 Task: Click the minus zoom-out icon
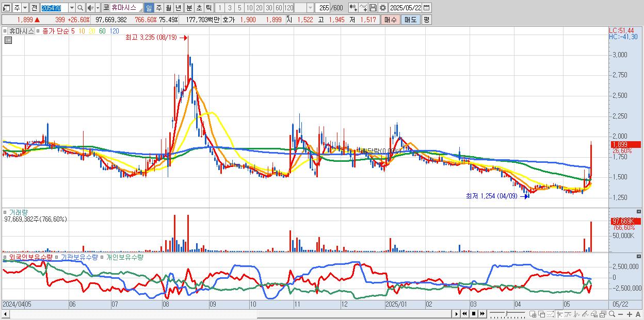click(x=620, y=314)
